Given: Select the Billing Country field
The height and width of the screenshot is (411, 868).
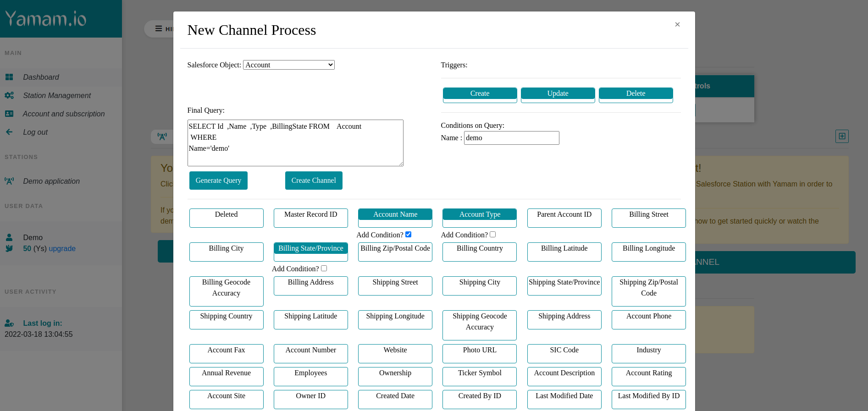Looking at the screenshot, I should coord(480,252).
